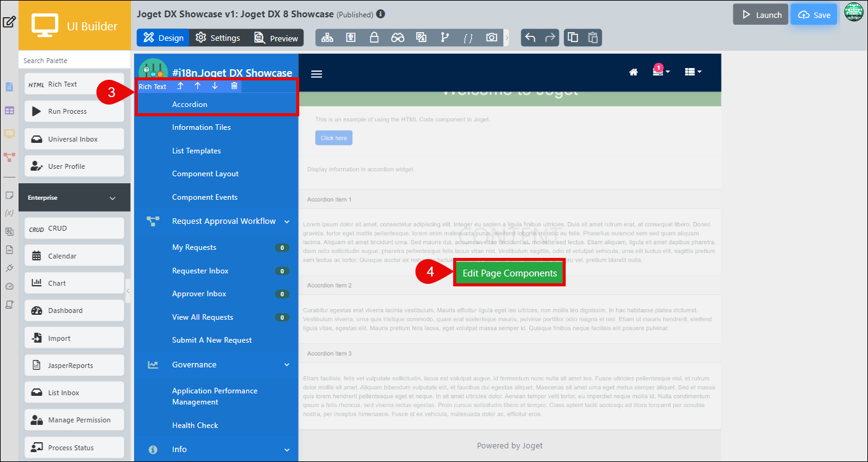Switch to the Design tab
Image resolution: width=868 pixels, height=462 pixels.
(163, 38)
